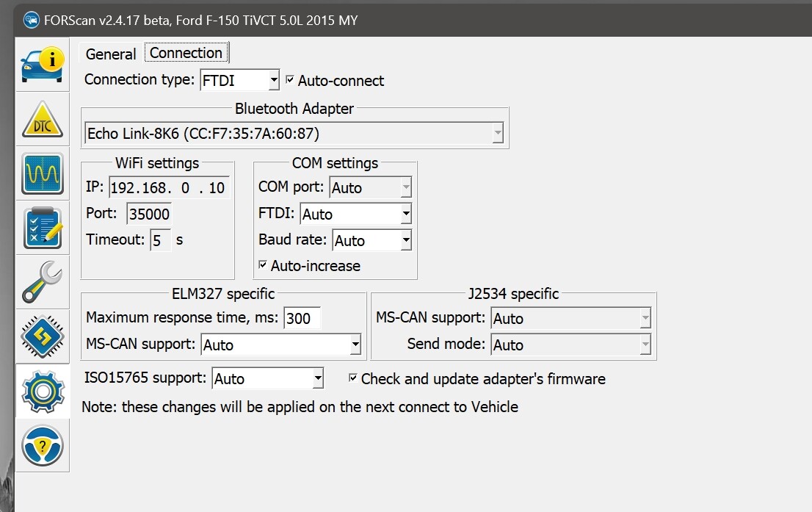Open ELM327 MS-CAN support dropdown
812x512 pixels.
(x=280, y=345)
